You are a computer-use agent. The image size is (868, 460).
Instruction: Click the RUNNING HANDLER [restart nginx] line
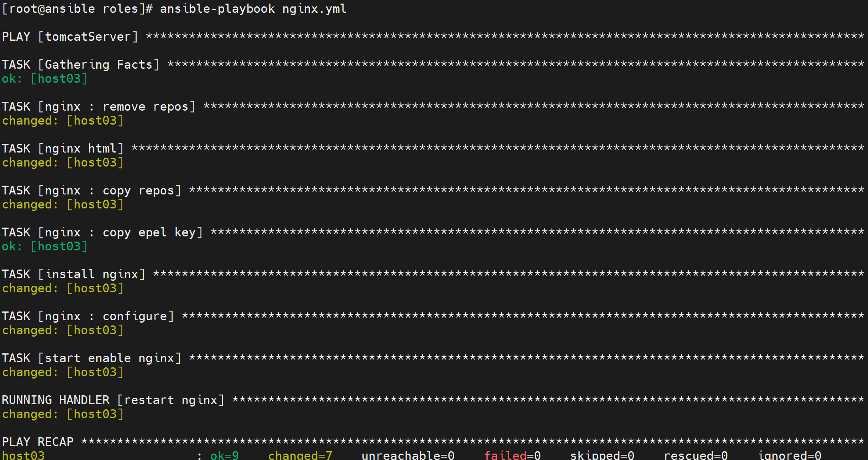coord(113,400)
